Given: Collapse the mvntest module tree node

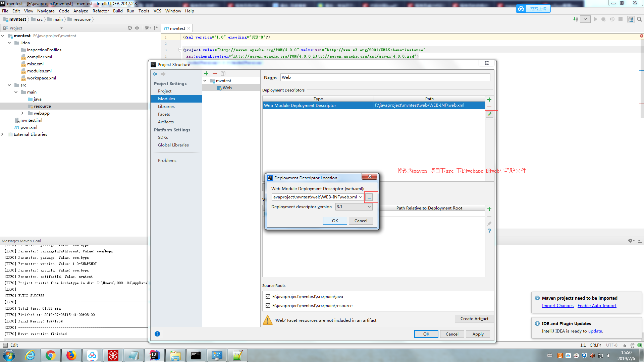Looking at the screenshot, I should tap(205, 81).
